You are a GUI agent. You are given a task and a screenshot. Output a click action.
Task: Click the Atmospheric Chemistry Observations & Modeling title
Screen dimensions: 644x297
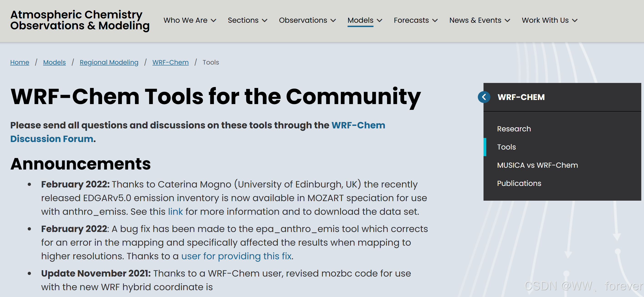coord(80,20)
